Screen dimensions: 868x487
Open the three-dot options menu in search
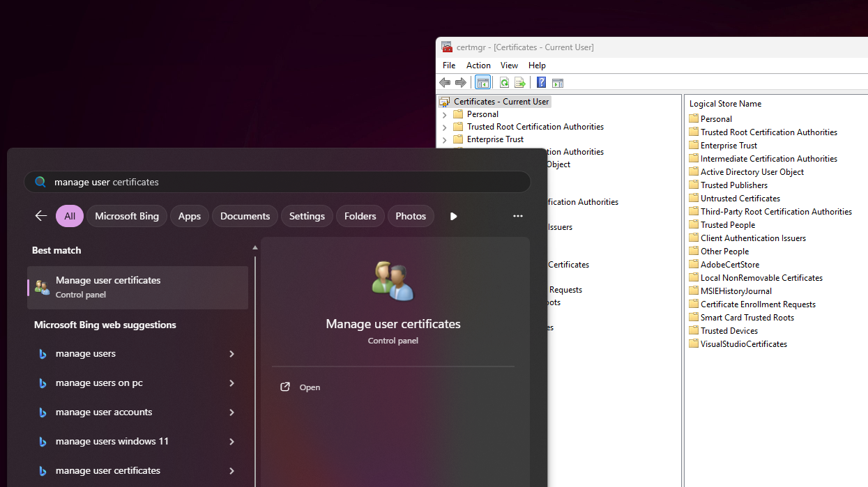(518, 216)
